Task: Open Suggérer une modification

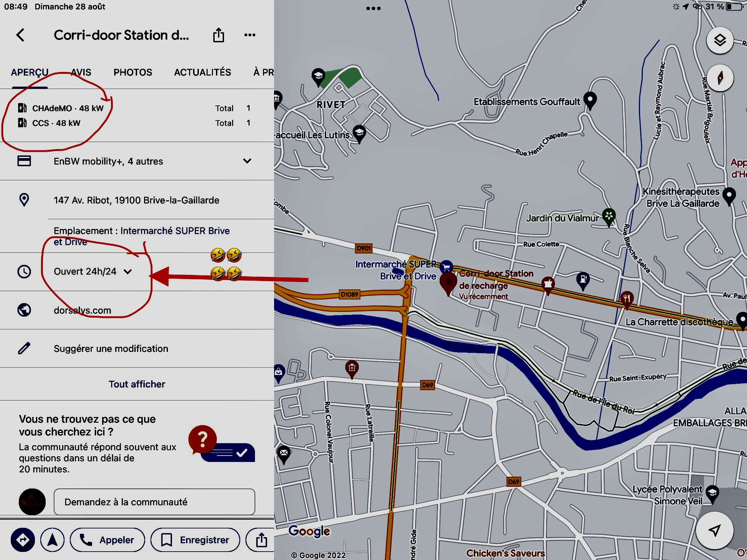Action: click(x=111, y=348)
